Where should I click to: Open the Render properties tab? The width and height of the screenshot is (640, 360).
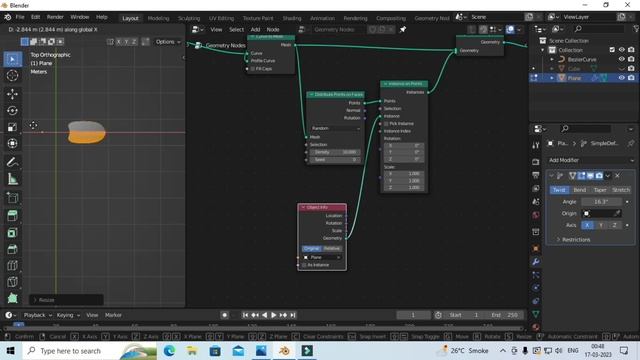536,162
